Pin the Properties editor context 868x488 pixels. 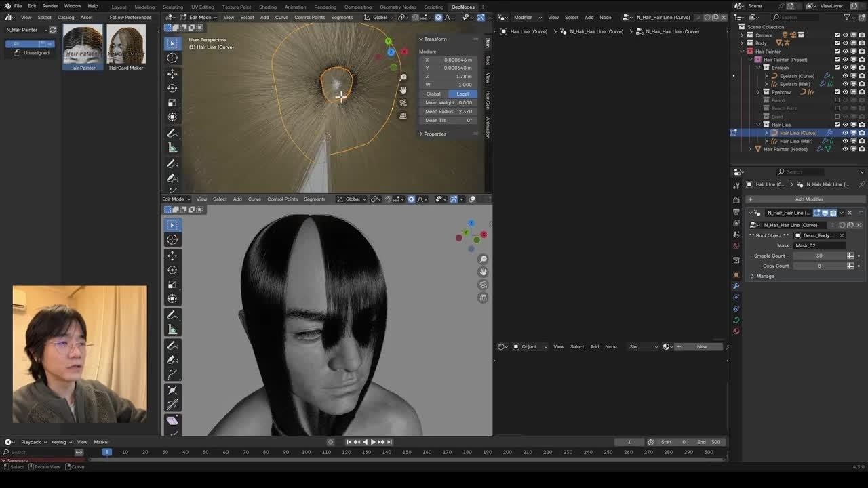tap(861, 184)
